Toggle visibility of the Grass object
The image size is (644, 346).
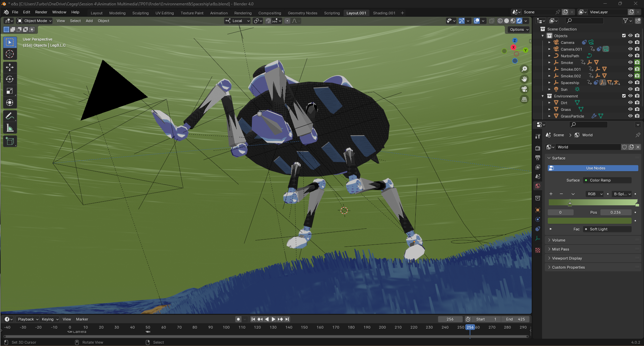[x=630, y=110]
